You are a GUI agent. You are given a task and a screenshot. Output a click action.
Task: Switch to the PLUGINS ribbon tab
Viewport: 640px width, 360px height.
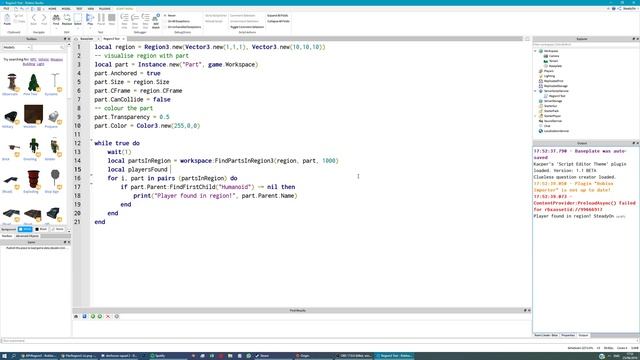point(104,9)
